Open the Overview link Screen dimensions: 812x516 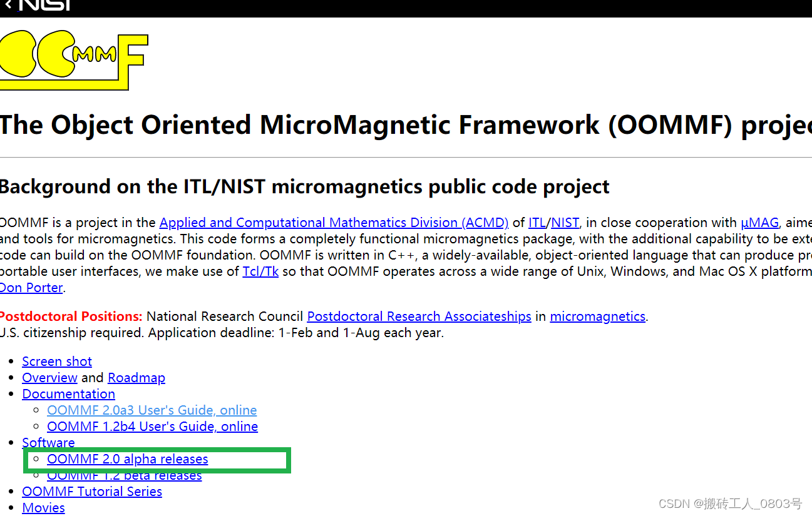click(49, 378)
